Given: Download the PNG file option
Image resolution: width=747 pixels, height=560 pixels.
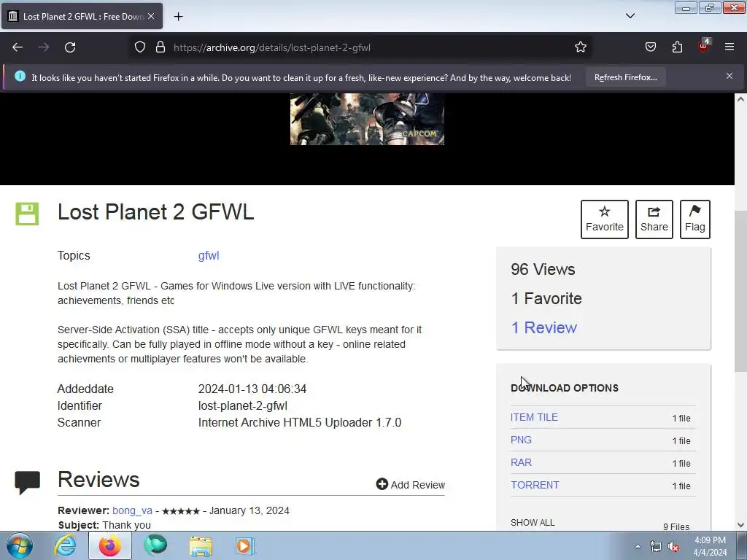Looking at the screenshot, I should pos(521,440).
